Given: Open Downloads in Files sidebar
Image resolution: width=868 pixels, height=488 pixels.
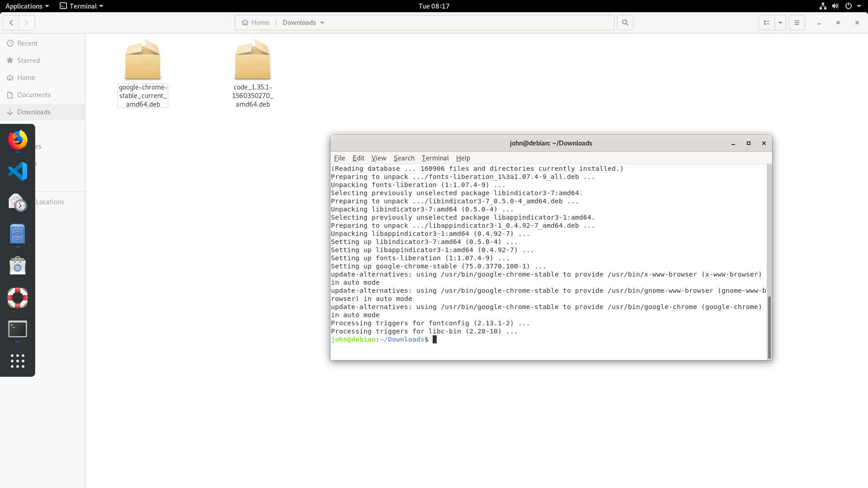Looking at the screenshot, I should click(42, 112).
